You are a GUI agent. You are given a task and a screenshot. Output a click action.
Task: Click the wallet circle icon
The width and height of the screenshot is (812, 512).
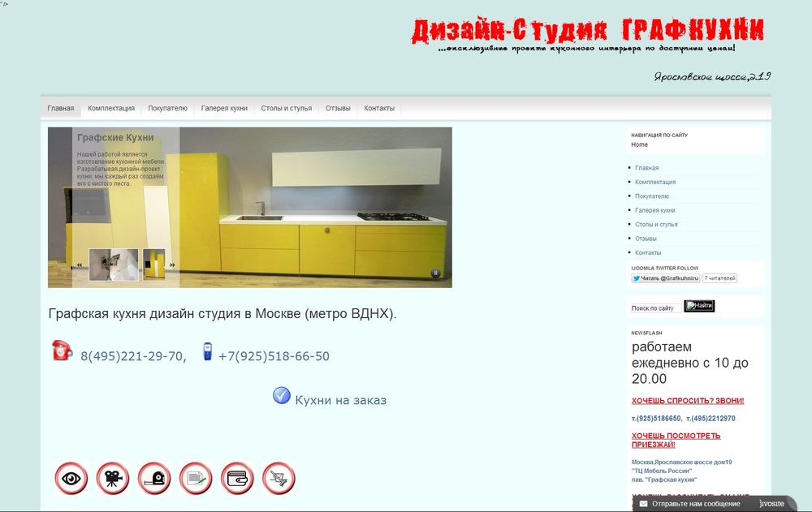tap(236, 478)
